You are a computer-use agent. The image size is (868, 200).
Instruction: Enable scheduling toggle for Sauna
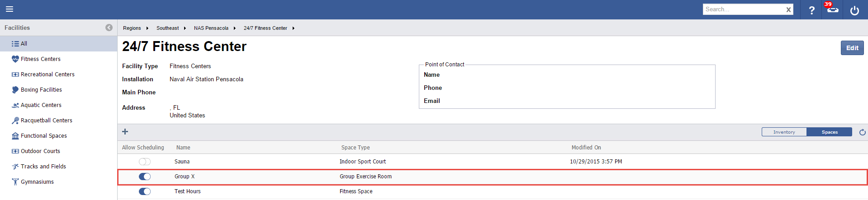145,162
